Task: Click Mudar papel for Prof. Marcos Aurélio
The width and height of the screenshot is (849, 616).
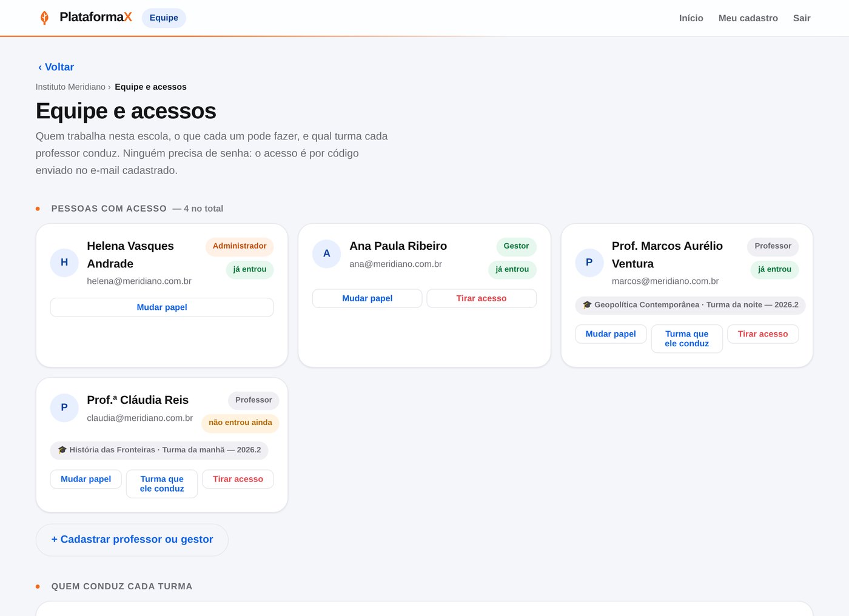Action: tap(611, 334)
